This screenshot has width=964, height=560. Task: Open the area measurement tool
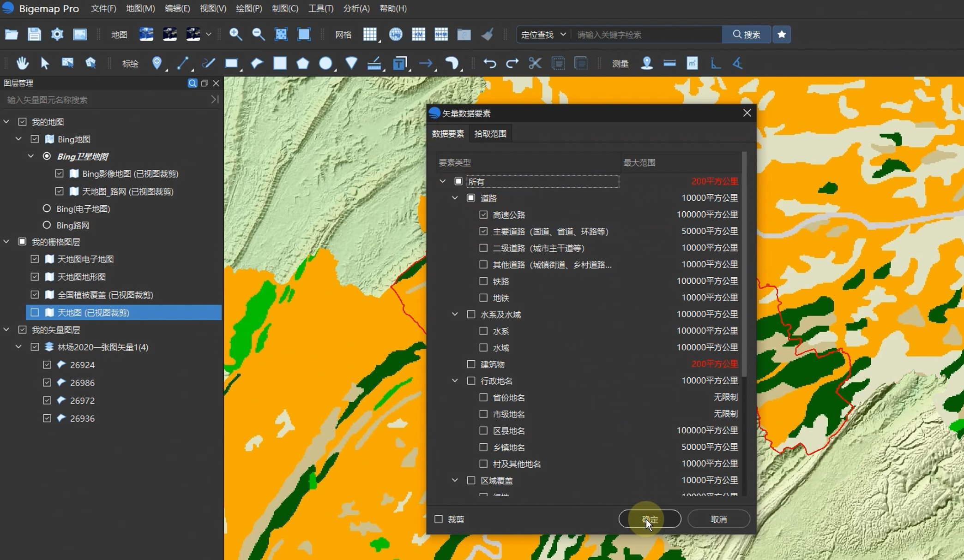[692, 63]
